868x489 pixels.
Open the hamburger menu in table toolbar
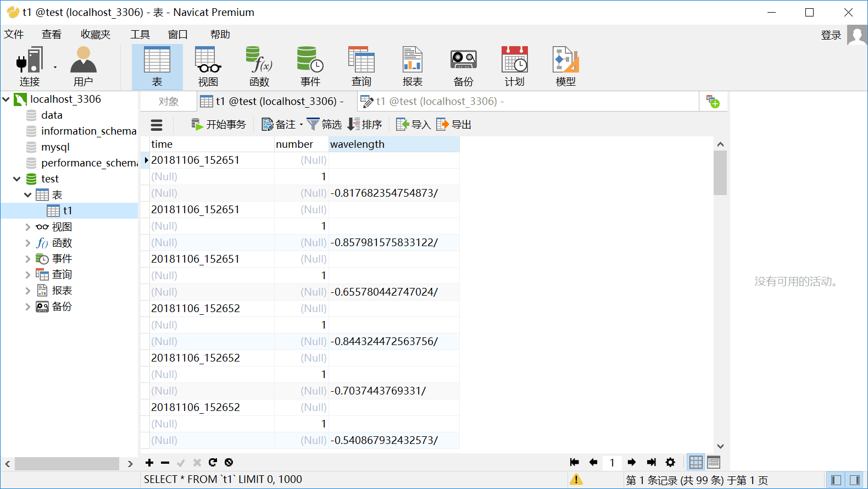coord(157,125)
